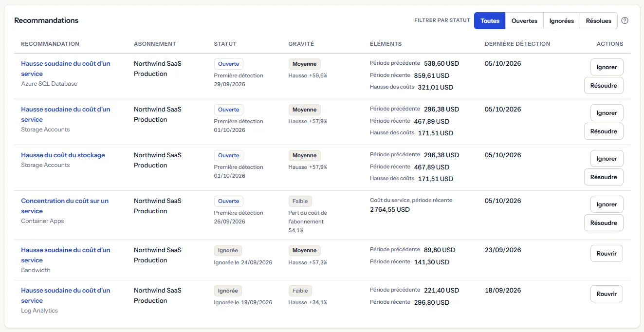Image resolution: width=644 pixels, height=332 pixels.
Task: Select the 859,61 USD recent period value
Action: coord(432,76)
